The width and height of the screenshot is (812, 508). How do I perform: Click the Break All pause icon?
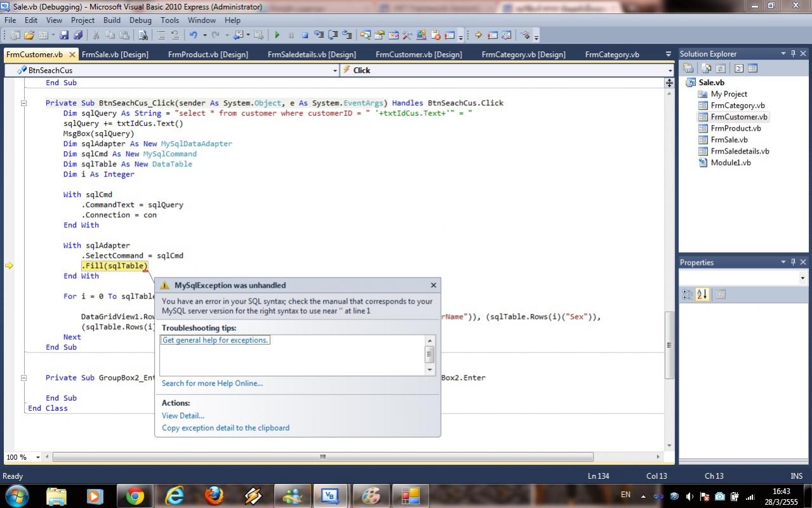pos(291,35)
